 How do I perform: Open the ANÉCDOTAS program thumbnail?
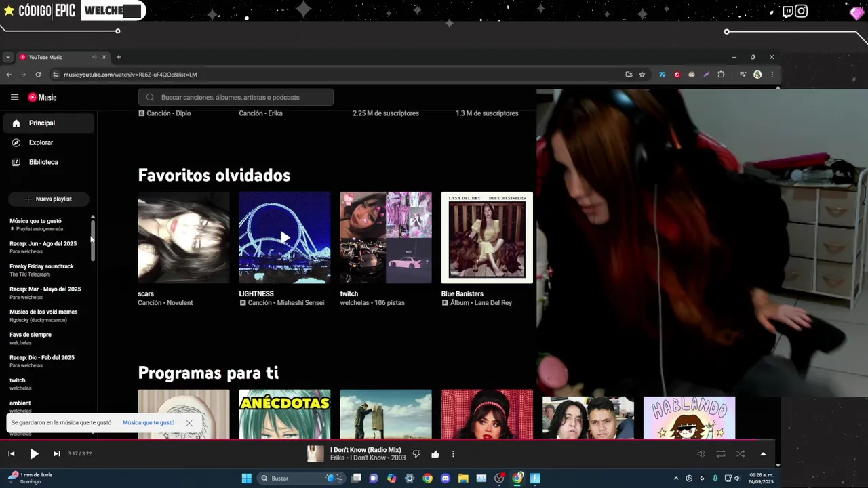click(x=285, y=414)
